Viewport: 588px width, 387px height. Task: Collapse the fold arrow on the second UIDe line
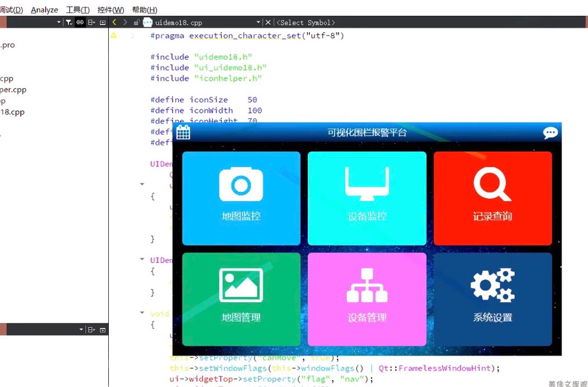point(142,259)
